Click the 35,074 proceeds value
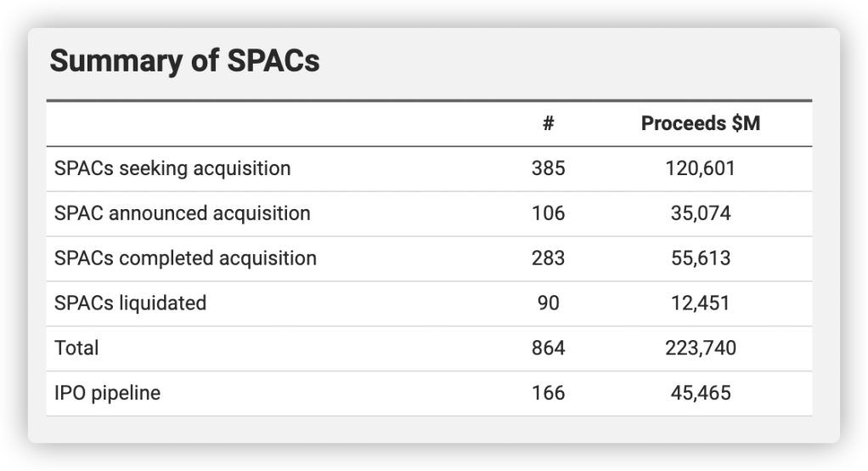Image resolution: width=868 pixels, height=471 pixels. (x=700, y=213)
